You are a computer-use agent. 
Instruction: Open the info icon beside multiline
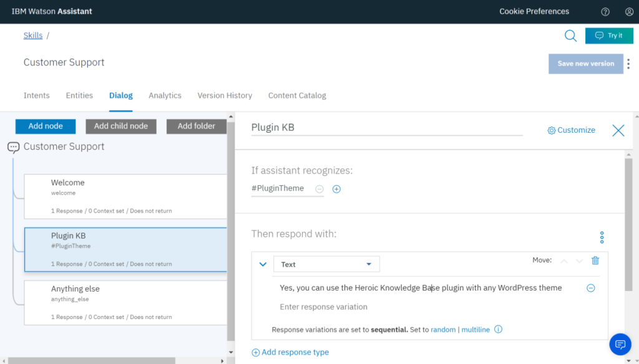point(498,330)
